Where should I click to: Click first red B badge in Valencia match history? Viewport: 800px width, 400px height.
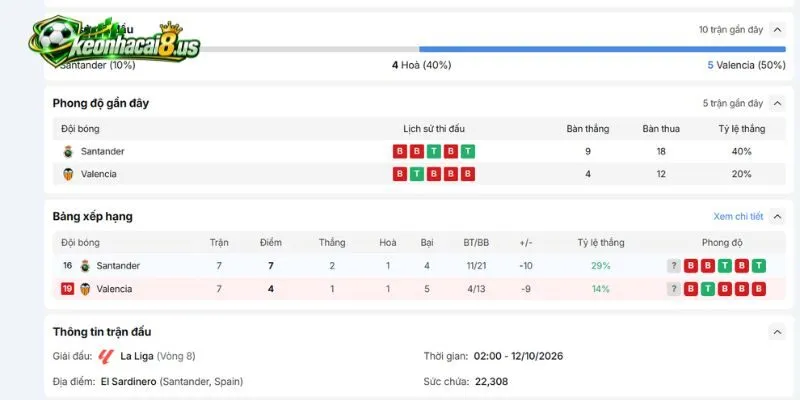click(x=400, y=174)
